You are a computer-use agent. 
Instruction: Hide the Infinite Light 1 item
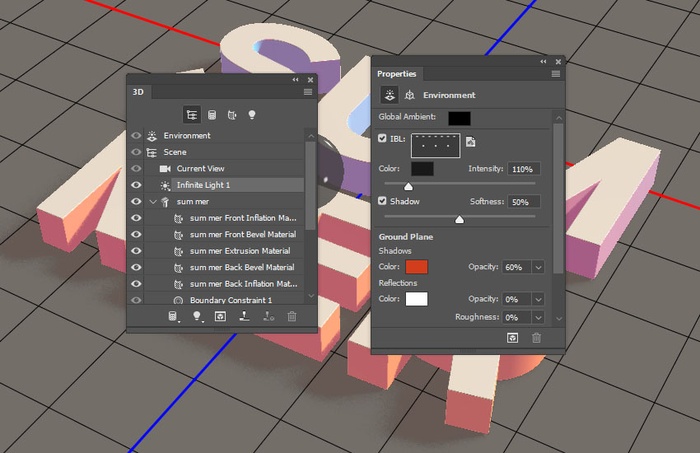[136, 185]
